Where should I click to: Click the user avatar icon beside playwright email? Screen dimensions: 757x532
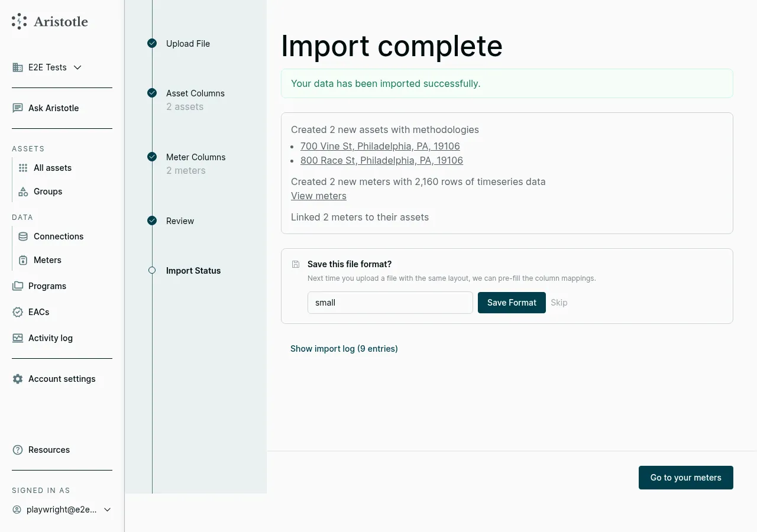(x=17, y=510)
